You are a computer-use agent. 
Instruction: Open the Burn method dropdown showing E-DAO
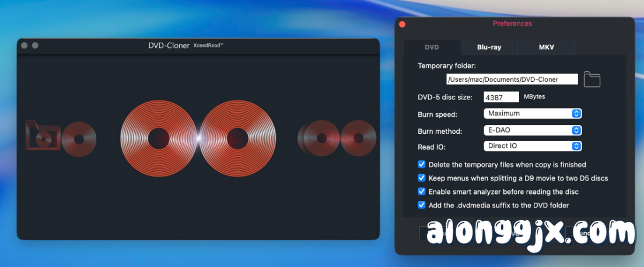(x=533, y=130)
